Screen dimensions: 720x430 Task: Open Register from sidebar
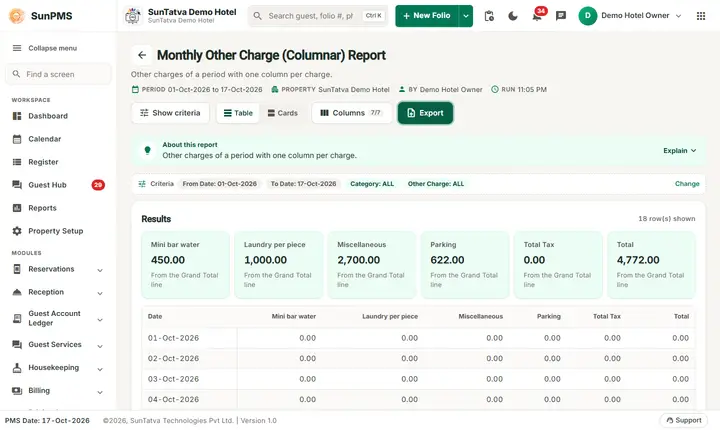click(58, 162)
